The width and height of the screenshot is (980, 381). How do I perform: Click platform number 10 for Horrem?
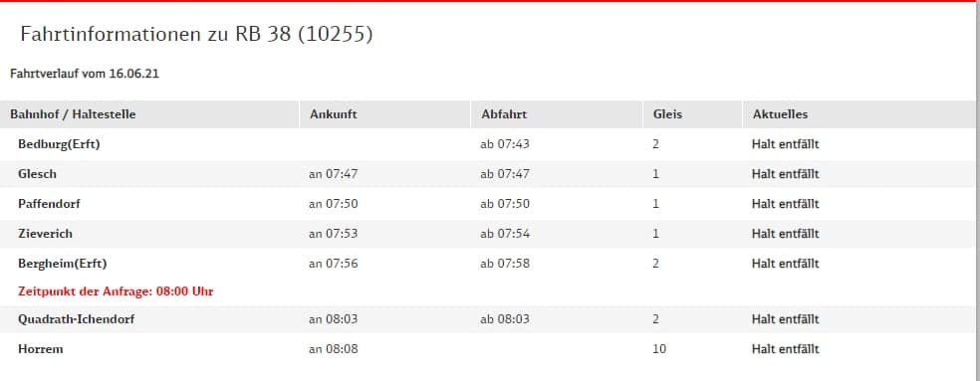659,349
